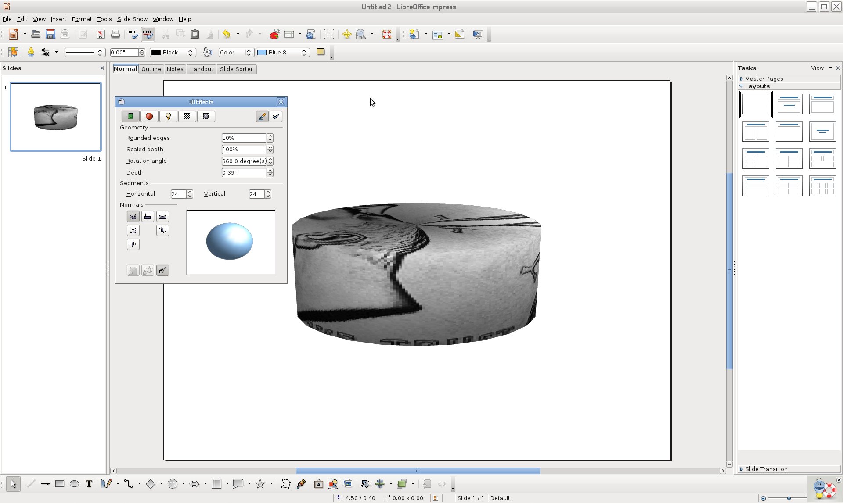The image size is (843, 504).
Task: Open the Geometry tab in 3D Effects
Action: coord(130,116)
